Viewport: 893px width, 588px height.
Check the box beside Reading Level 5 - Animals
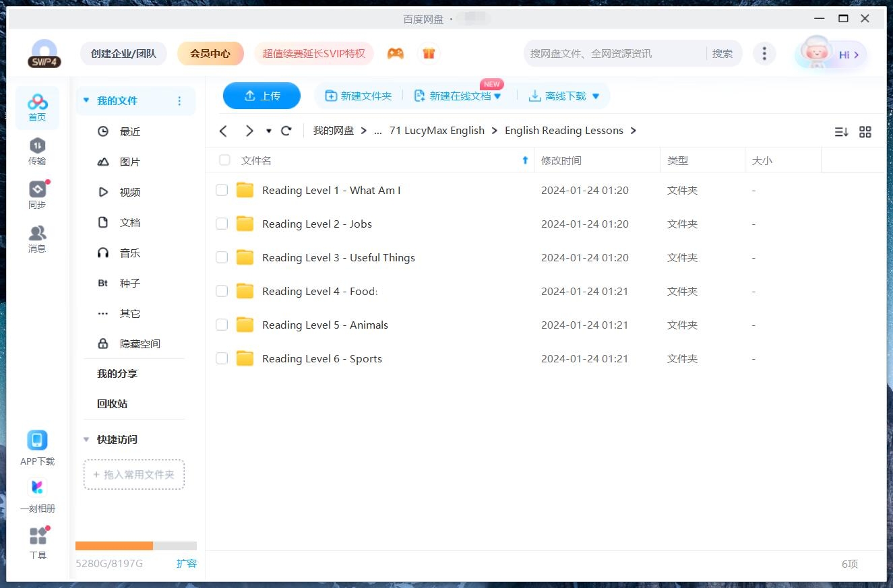[x=222, y=325]
